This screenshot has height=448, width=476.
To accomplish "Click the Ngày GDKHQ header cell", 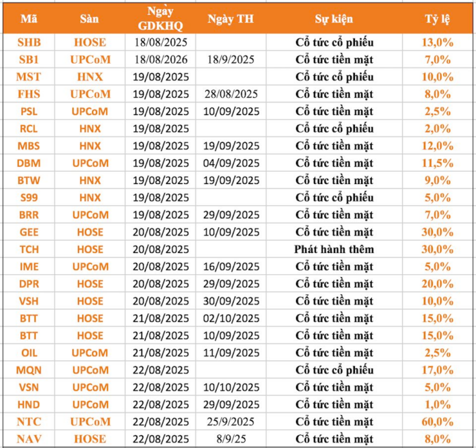I will 160,19.
